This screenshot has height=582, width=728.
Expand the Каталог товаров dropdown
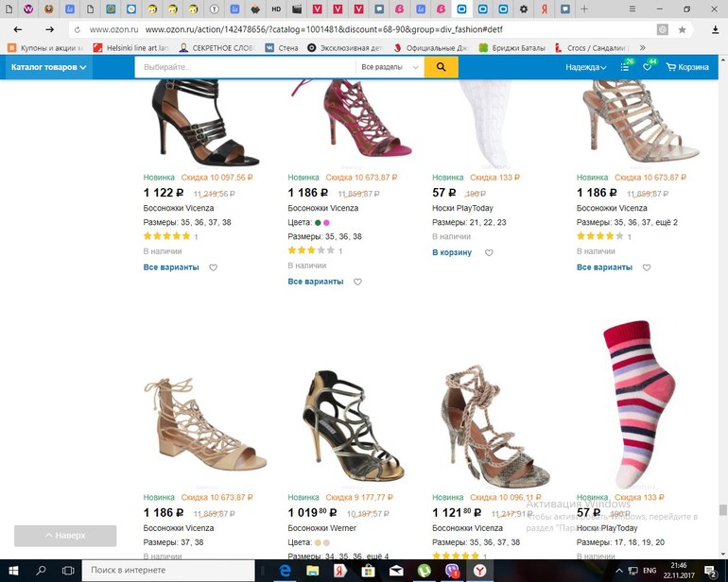click(49, 67)
